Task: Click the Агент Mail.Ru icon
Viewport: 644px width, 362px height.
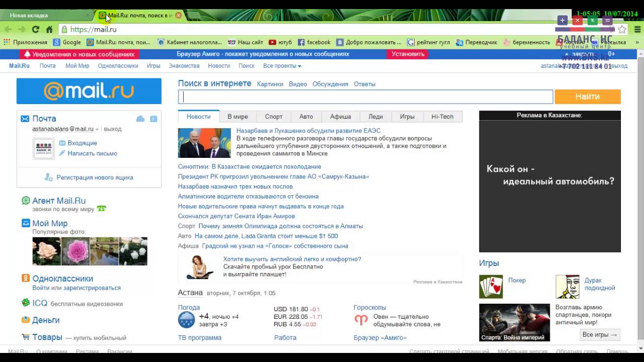Action: pos(26,201)
